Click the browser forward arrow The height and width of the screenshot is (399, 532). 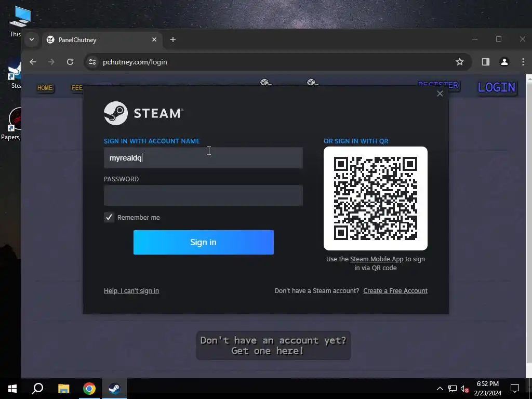(51, 62)
